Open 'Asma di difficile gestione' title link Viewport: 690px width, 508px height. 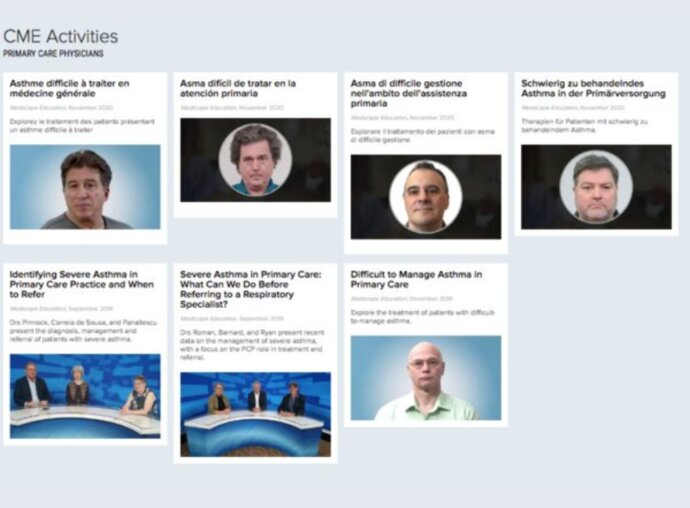coord(408,93)
